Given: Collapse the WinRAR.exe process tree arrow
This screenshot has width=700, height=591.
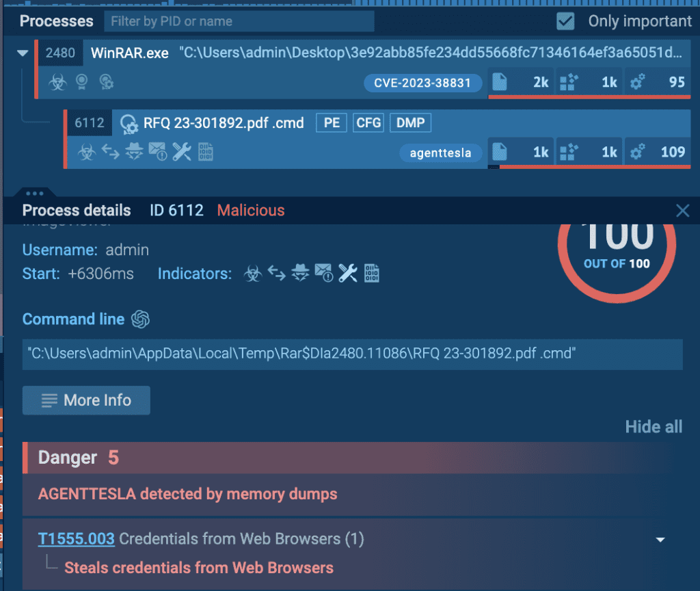Looking at the screenshot, I should click(x=23, y=53).
